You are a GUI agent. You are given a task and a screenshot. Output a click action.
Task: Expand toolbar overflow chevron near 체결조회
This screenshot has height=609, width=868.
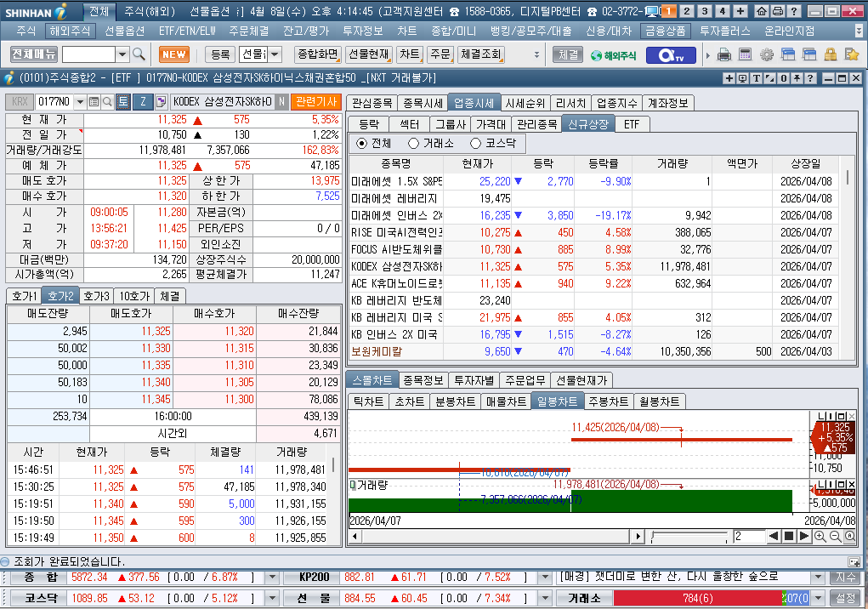pyautogui.click(x=536, y=54)
